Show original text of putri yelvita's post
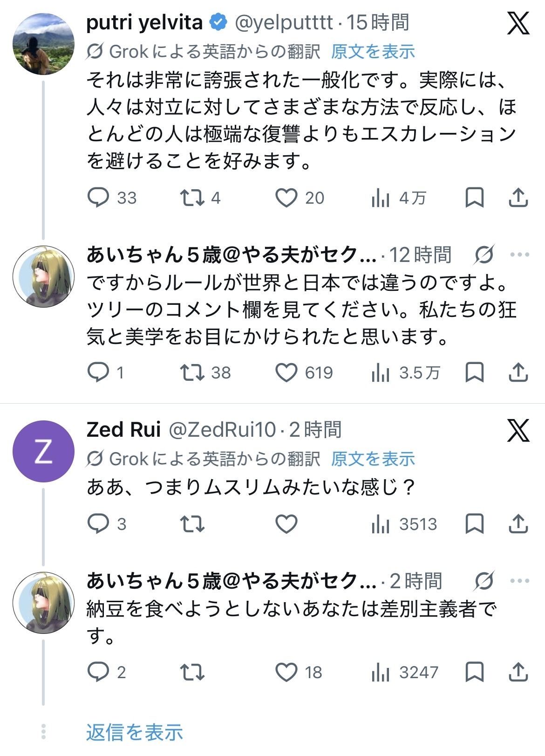The width and height of the screenshot is (545, 756). point(373,51)
